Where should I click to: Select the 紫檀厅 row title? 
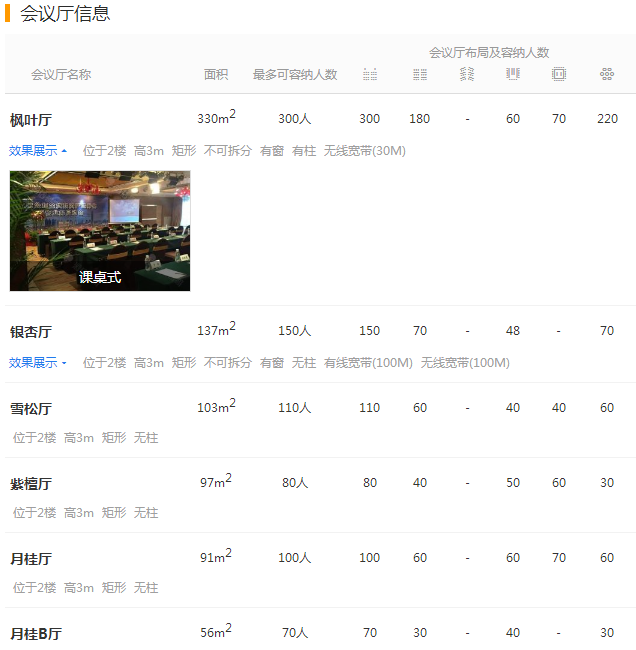(x=31, y=484)
